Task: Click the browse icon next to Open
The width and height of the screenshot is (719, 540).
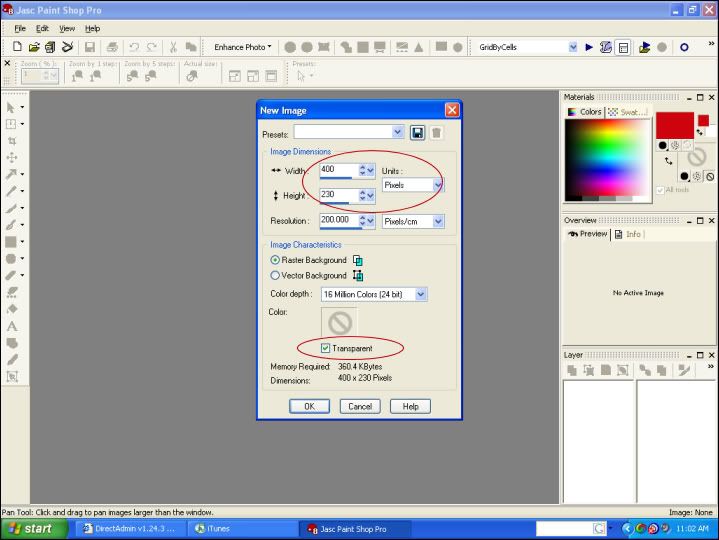Action: (50, 47)
